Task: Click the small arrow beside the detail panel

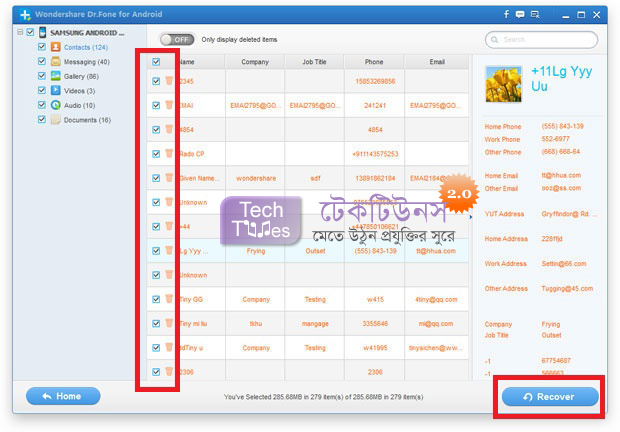Action: 471,217
